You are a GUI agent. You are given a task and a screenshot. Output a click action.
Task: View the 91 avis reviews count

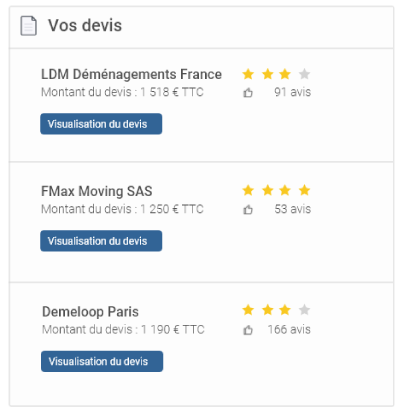[x=292, y=92]
